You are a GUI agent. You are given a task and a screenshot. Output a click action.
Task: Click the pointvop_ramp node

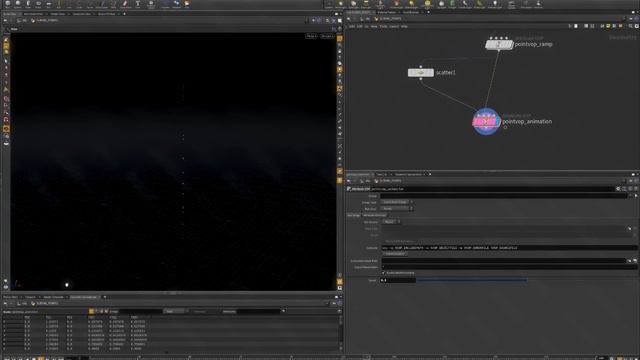click(499, 44)
